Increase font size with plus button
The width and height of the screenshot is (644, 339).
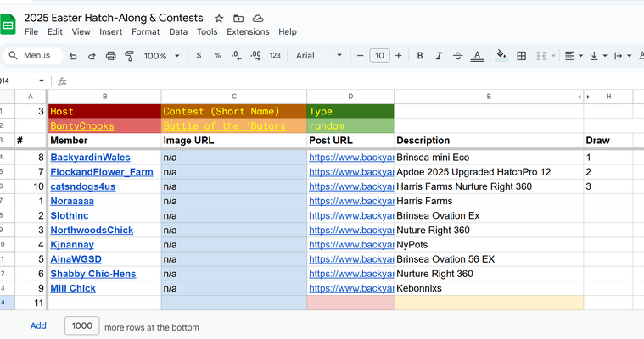click(x=399, y=55)
